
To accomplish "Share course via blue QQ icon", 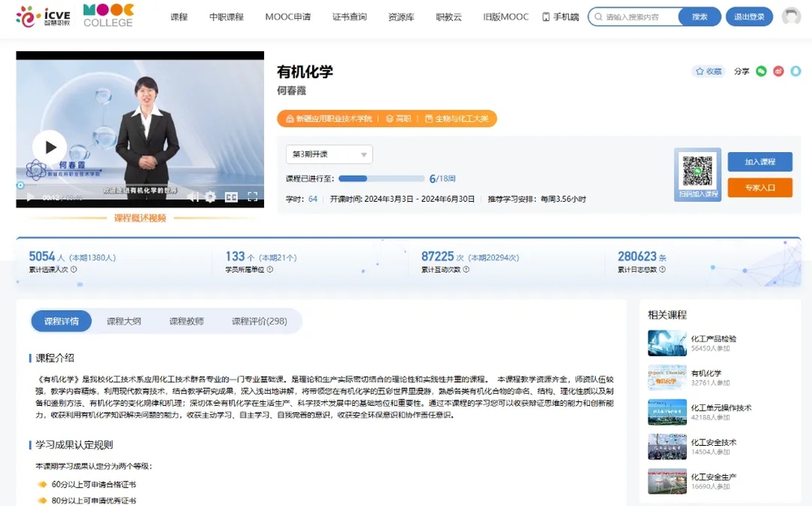I will 796,72.
